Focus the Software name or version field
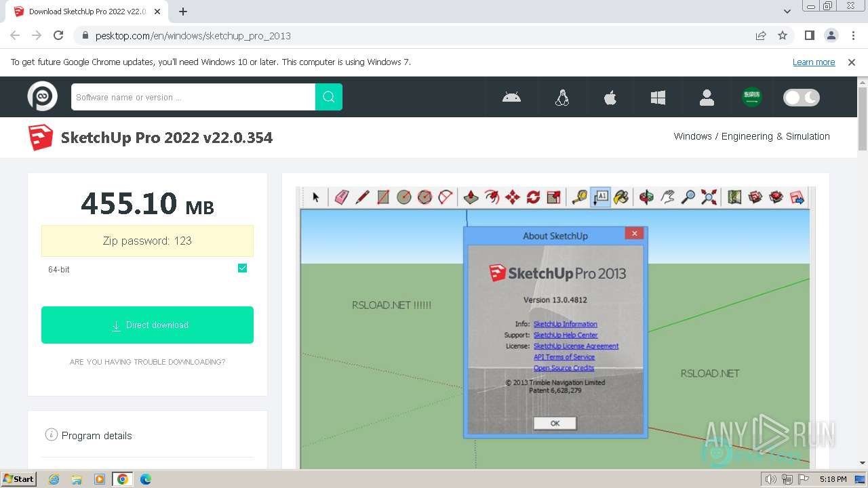This screenshot has height=488, width=868. [193, 97]
